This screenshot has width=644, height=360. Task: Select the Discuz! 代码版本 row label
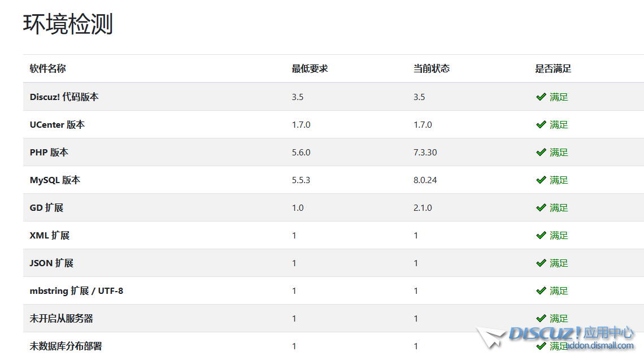64,97
